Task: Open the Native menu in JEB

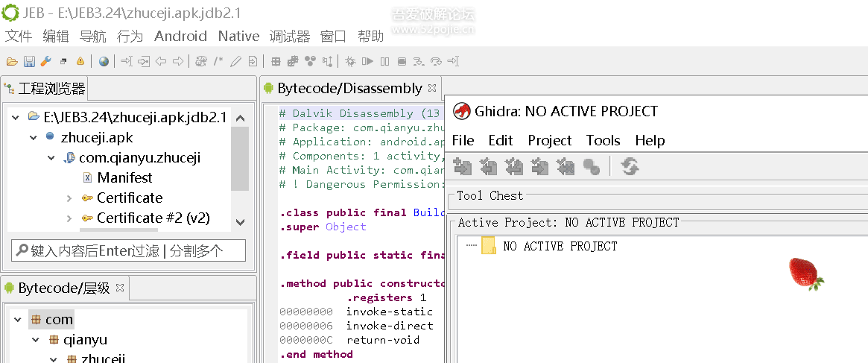Action: click(238, 37)
